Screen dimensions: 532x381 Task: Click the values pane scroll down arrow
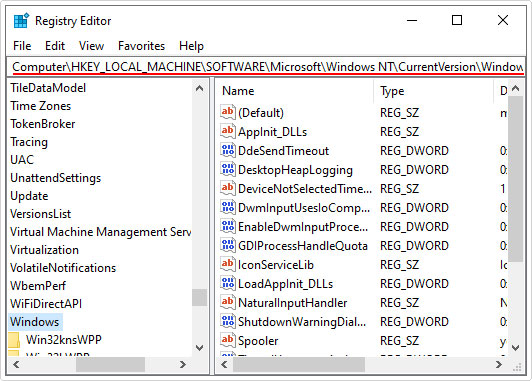[515, 347]
